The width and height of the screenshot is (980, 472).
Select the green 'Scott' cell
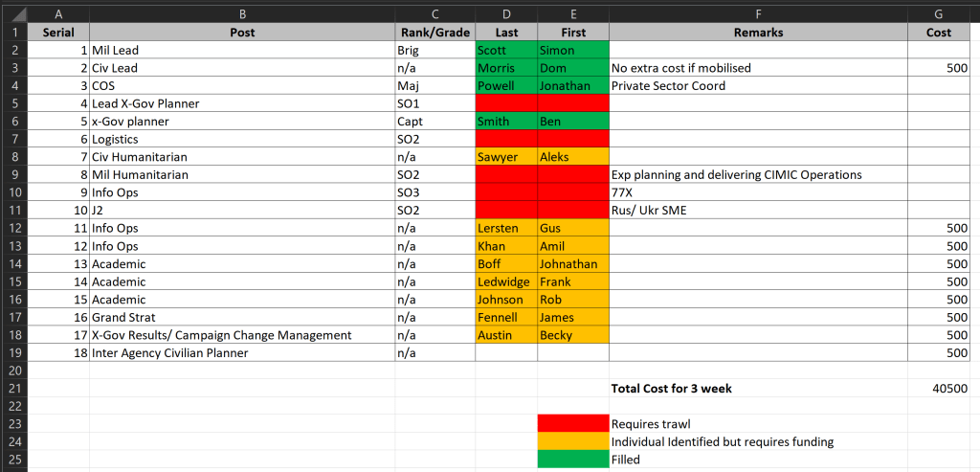pos(506,50)
